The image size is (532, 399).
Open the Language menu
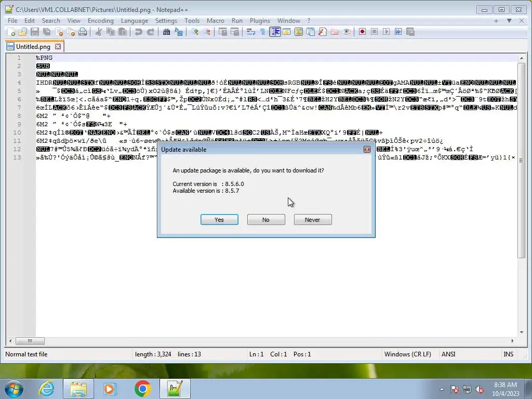[x=135, y=21]
